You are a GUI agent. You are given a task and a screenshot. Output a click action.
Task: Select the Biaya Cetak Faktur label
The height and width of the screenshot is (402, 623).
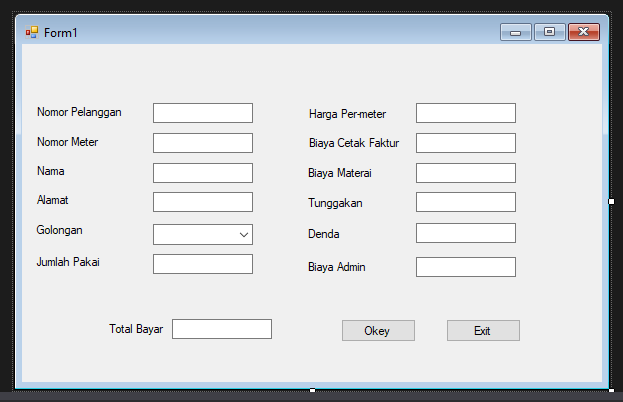(354, 143)
